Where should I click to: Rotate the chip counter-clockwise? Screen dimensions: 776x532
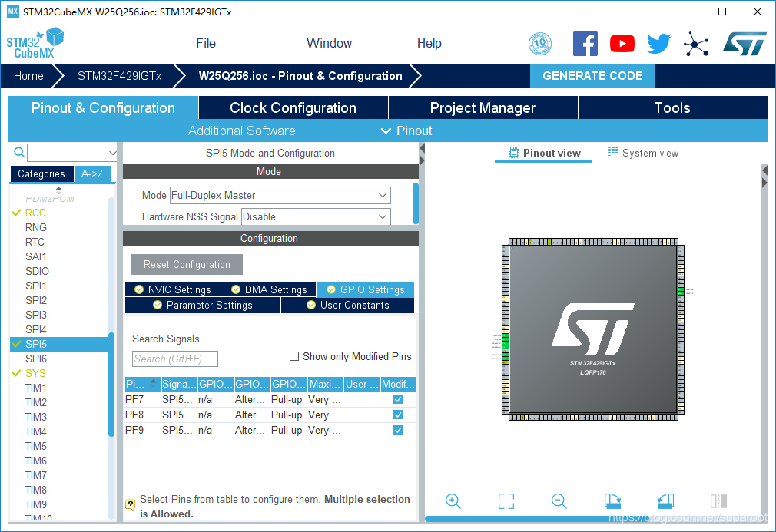(665, 501)
